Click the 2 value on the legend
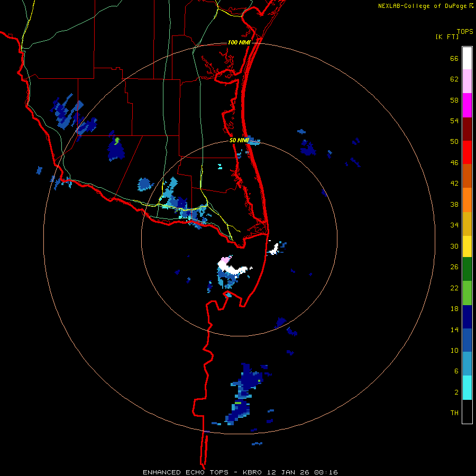The image size is (476, 476). (x=456, y=392)
